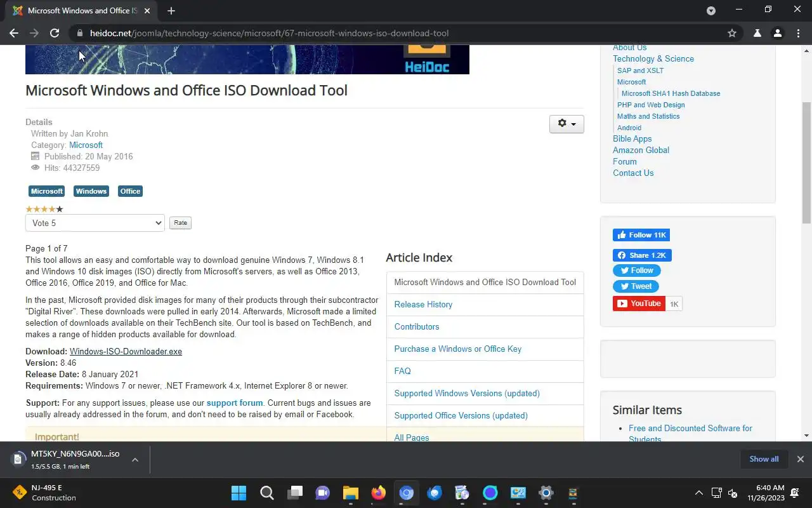Open the Chrome three-dot menu
The image size is (812, 508).
click(798, 33)
